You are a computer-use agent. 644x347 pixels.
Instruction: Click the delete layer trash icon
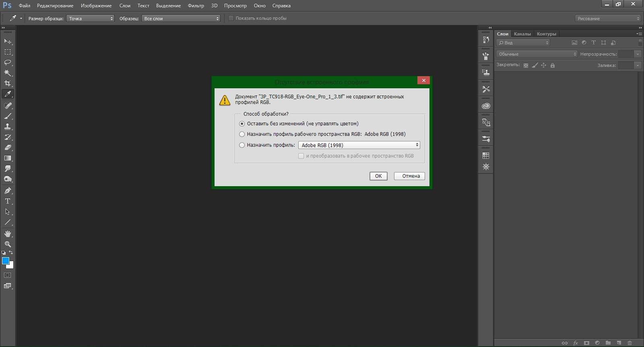tap(630, 343)
